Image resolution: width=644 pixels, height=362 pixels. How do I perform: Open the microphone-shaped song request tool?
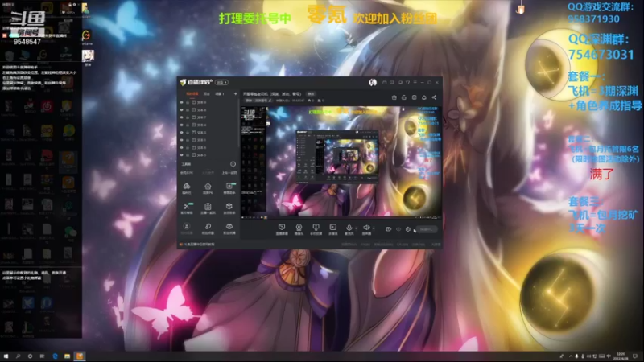(x=208, y=228)
